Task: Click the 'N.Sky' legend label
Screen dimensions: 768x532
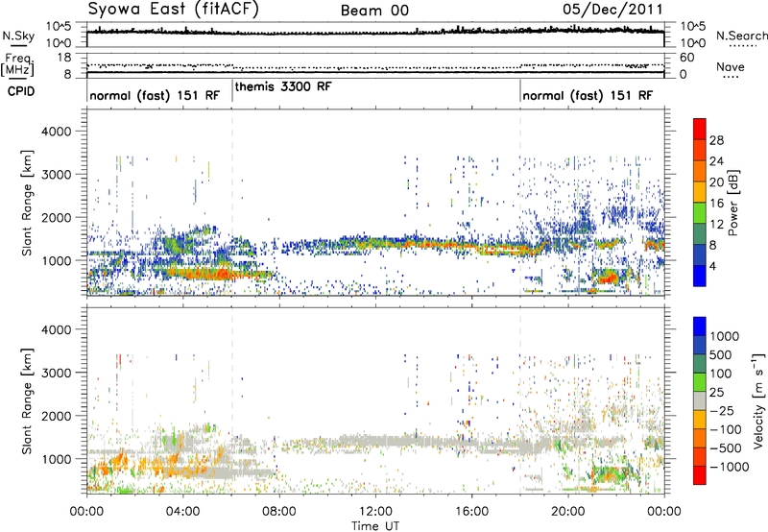Action: point(18,36)
